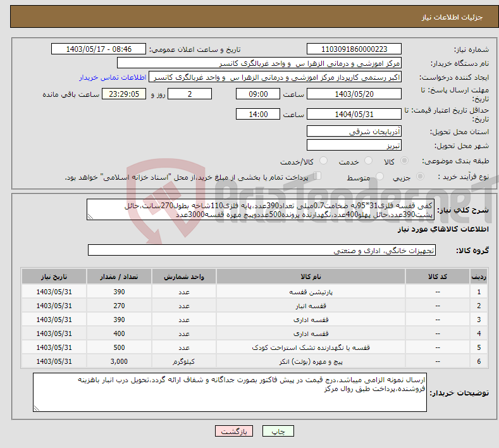Click the کد کالا column header
Image resolution: width=499 pixels, height=448 pixels.
[x=438, y=277]
